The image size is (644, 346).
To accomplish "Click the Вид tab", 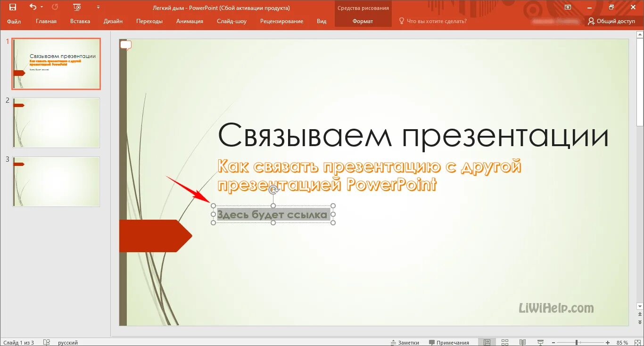I will 322,21.
